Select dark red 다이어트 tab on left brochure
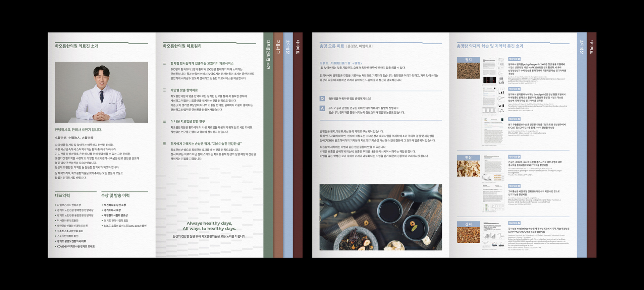644x290 pixels. coord(298,145)
